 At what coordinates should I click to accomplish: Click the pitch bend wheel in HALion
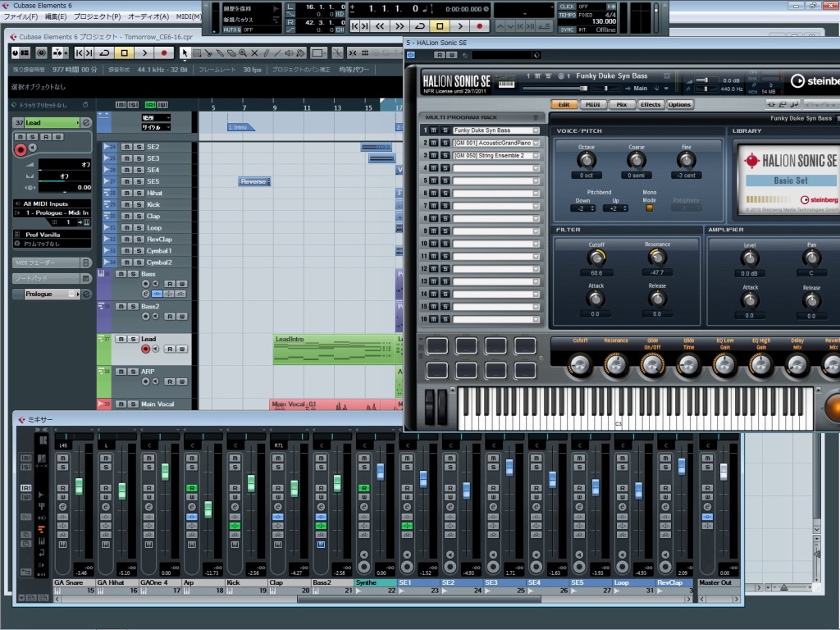[x=430, y=407]
